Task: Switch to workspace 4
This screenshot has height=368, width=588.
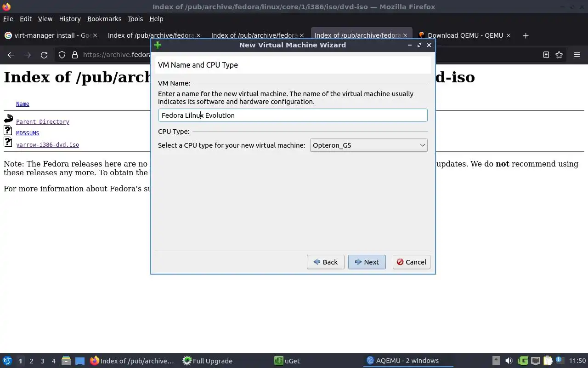Action: (53, 361)
